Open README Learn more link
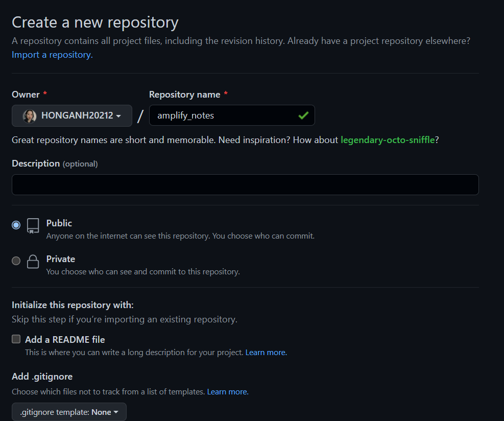The width and height of the screenshot is (504, 421). (x=266, y=353)
